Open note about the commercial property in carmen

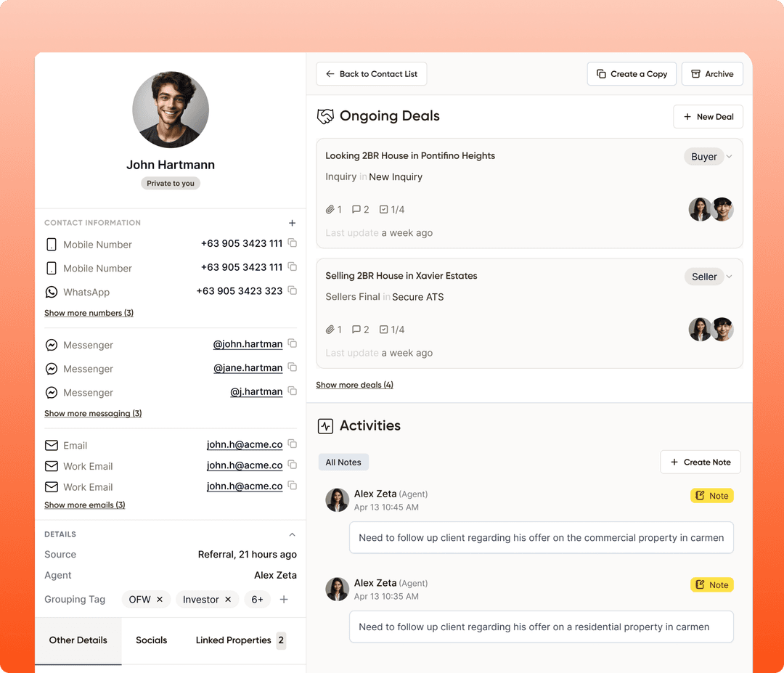click(x=542, y=537)
